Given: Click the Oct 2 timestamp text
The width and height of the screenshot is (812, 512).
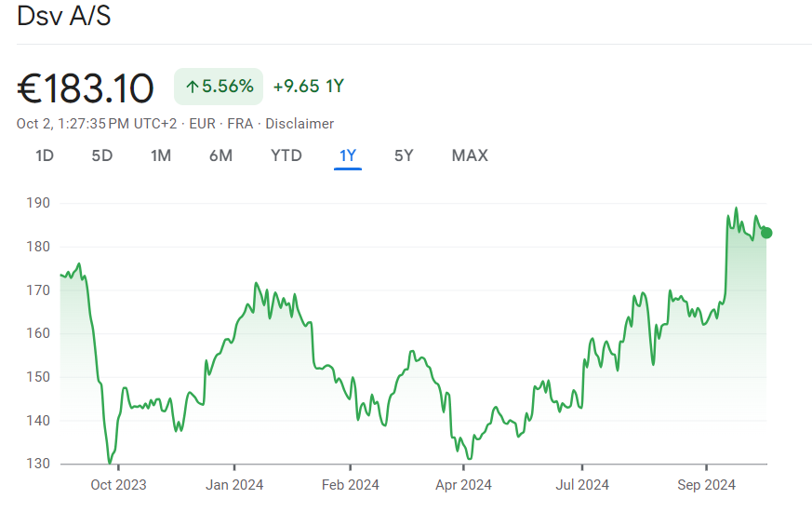Looking at the screenshot, I should tap(97, 124).
